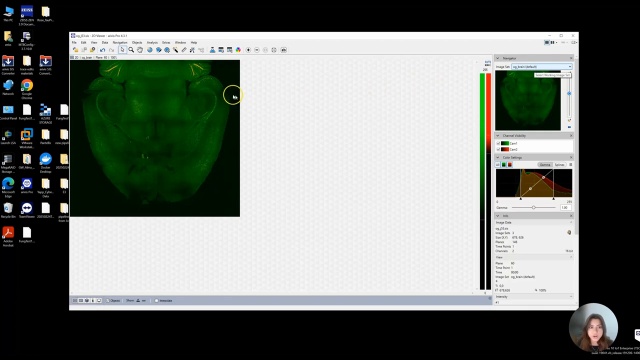Screen dimensions: 640x360
Task: Collapse the Navigator panel chevron
Action: (x=498, y=58)
